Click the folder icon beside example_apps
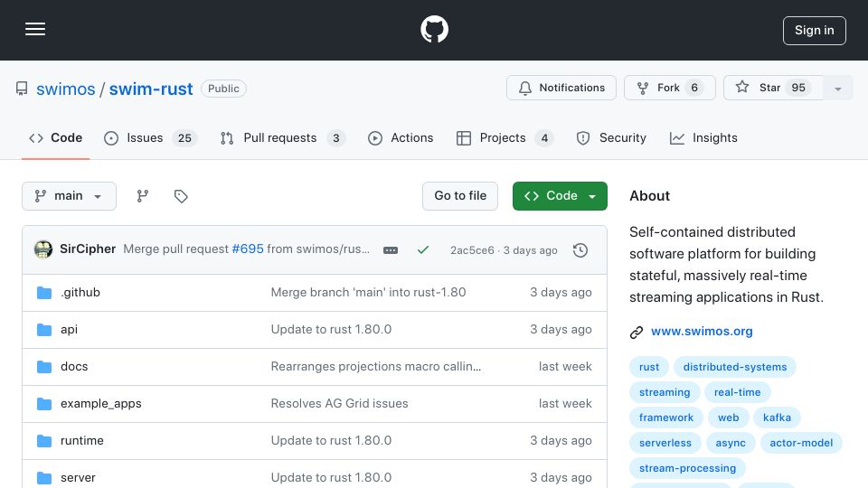The height and width of the screenshot is (488, 868). tap(43, 404)
